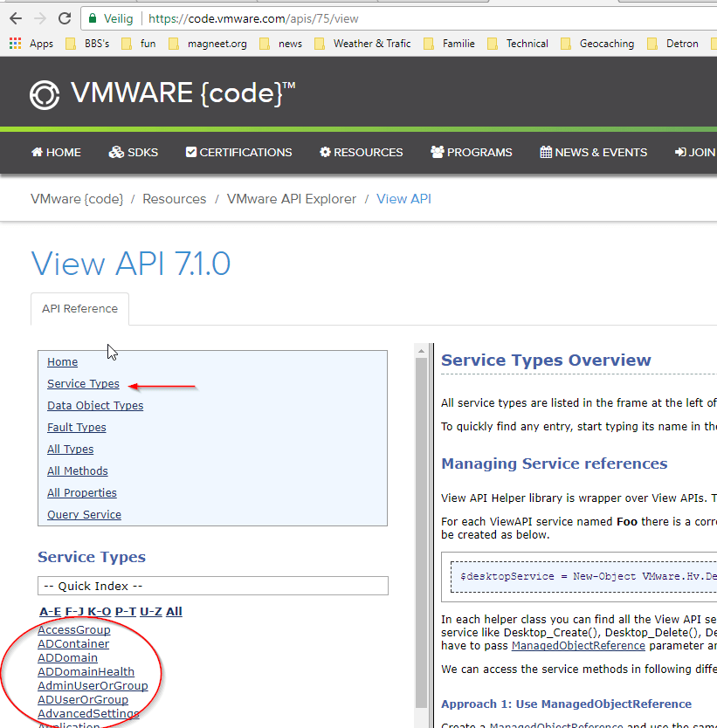Click the View API 7.1.0 heading
Viewport: 717px width, 728px height.
(130, 264)
